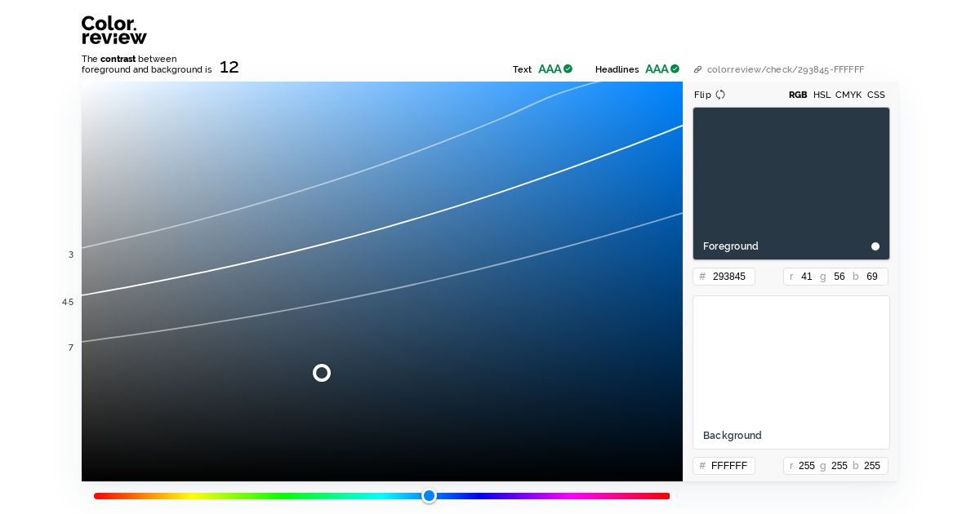
Task: Click the background red value 255
Action: coord(807,466)
